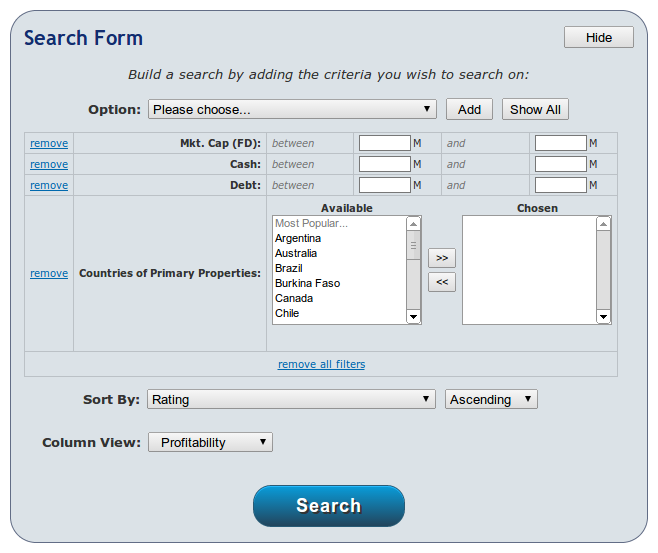Click the Cash minimum value field

(384, 164)
